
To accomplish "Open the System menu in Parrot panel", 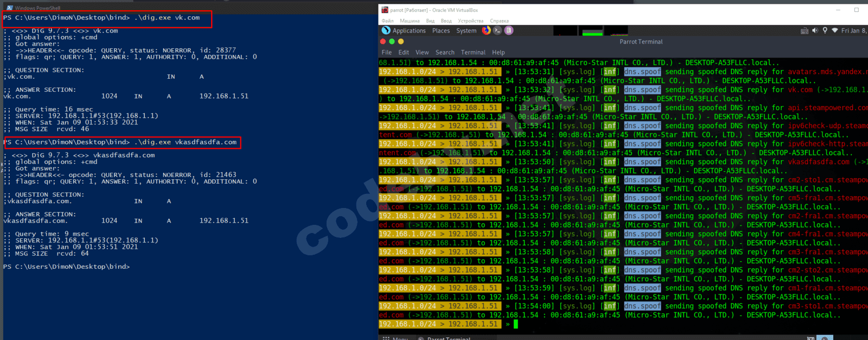I will point(467,31).
